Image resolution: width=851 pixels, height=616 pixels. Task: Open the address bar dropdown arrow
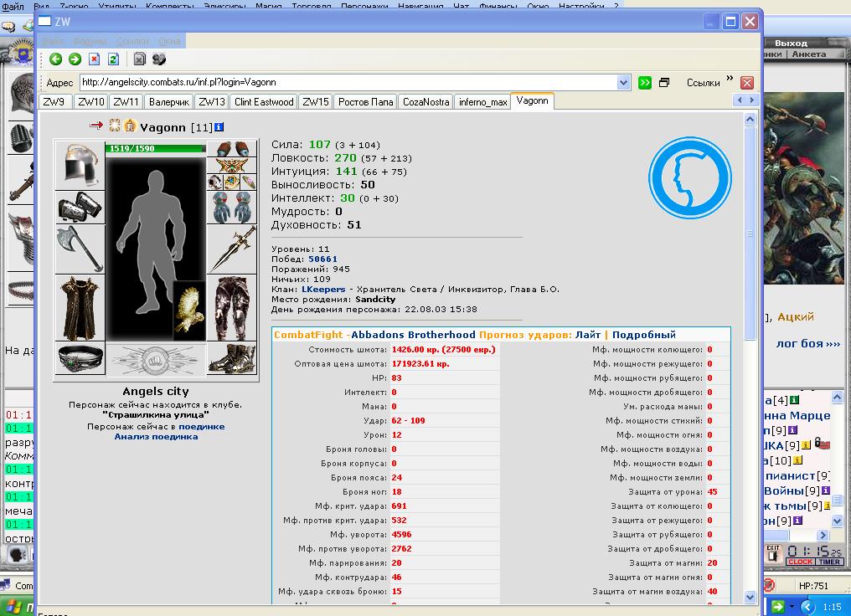point(623,82)
